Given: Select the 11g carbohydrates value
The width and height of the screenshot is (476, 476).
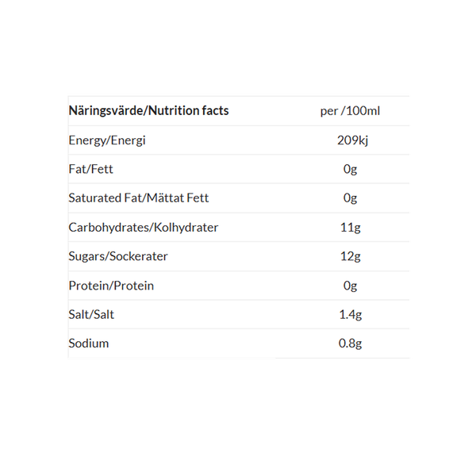Looking at the screenshot, I should click(x=350, y=228).
